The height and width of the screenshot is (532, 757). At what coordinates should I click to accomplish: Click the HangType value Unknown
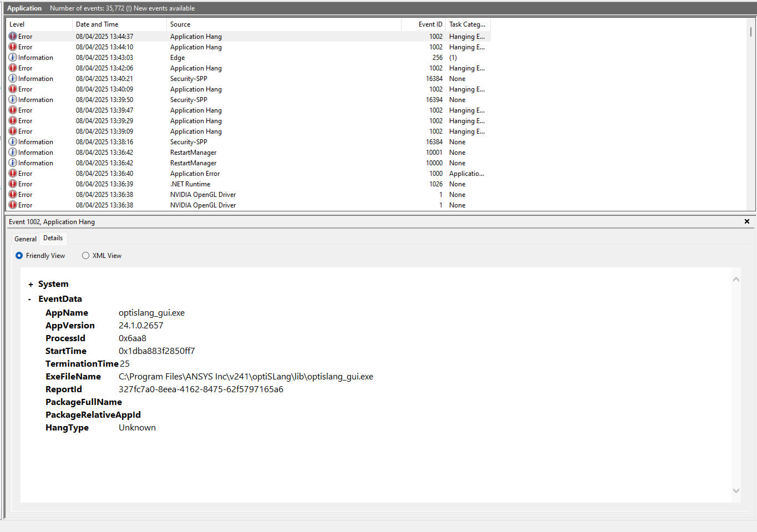pos(137,428)
